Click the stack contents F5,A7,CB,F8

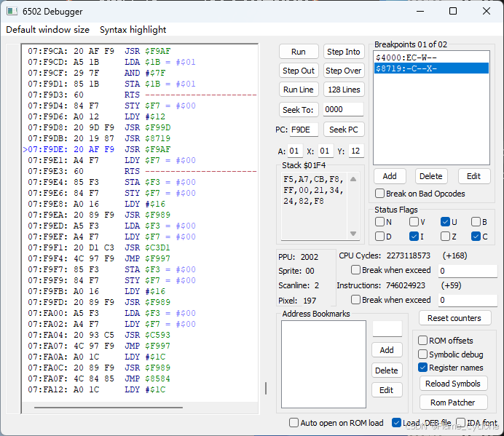coord(313,179)
